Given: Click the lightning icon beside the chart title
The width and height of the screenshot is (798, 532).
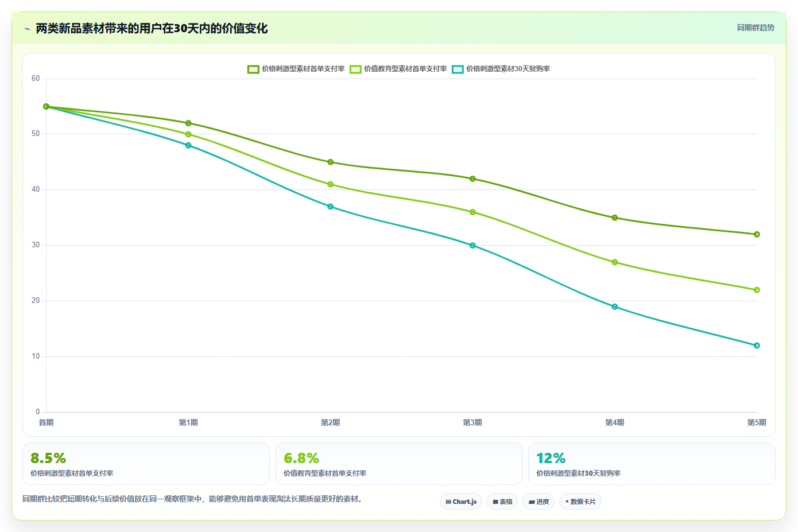Looking at the screenshot, I should pyautogui.click(x=27, y=29).
